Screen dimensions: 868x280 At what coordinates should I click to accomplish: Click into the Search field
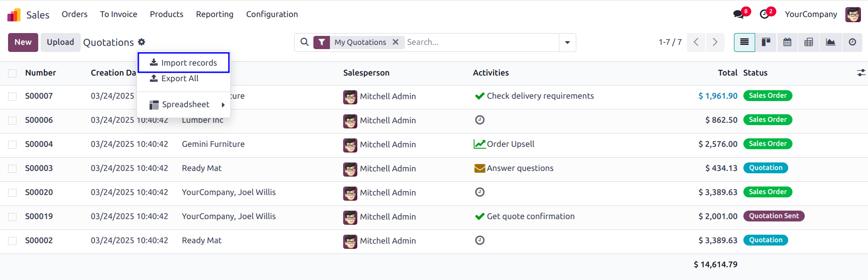coord(481,42)
